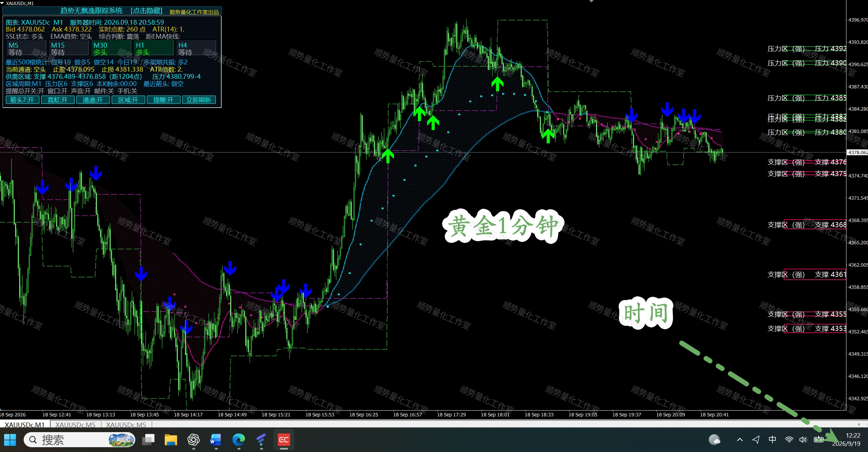
Task: Open the purple-blue app icon beside Edge
Action: pyautogui.click(x=261, y=440)
